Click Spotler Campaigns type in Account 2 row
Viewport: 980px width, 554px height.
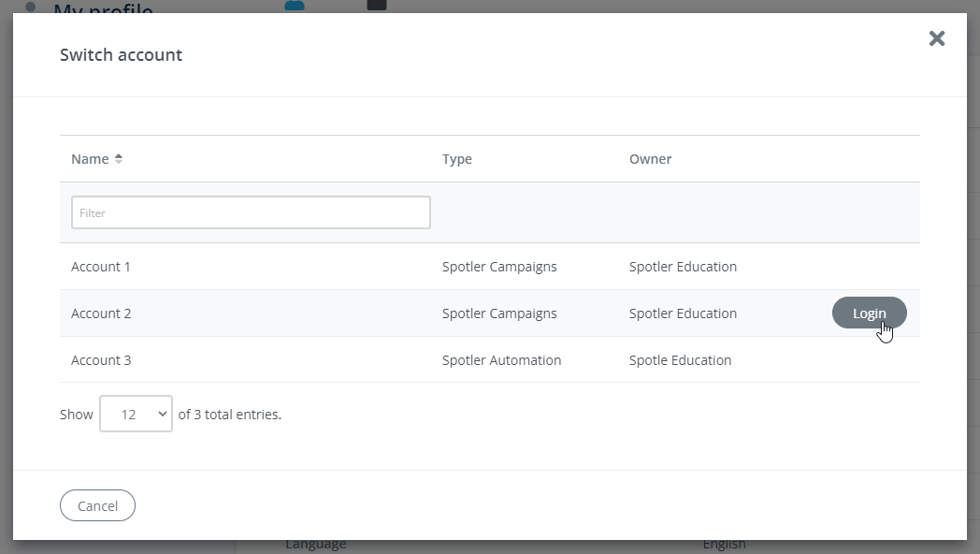pyautogui.click(x=499, y=313)
